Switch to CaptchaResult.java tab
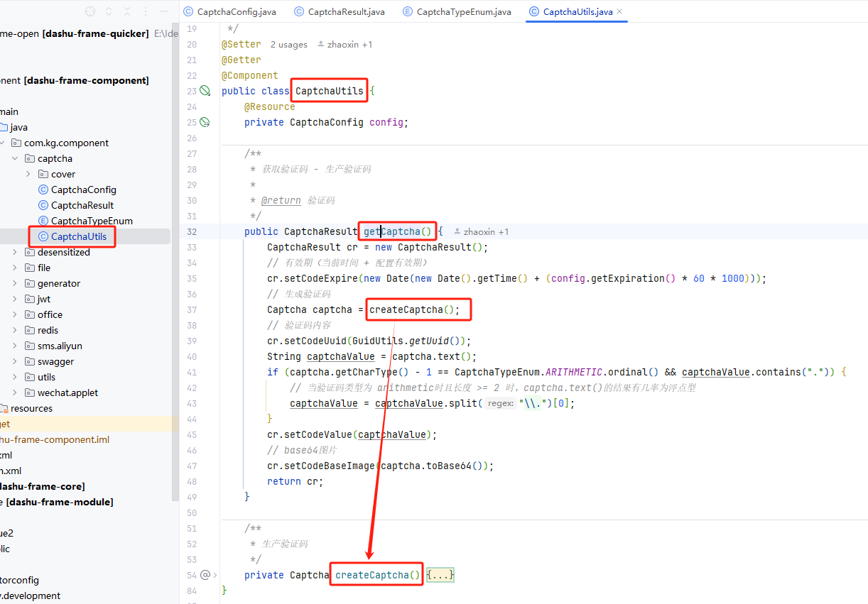This screenshot has width=868, height=604. point(340,11)
